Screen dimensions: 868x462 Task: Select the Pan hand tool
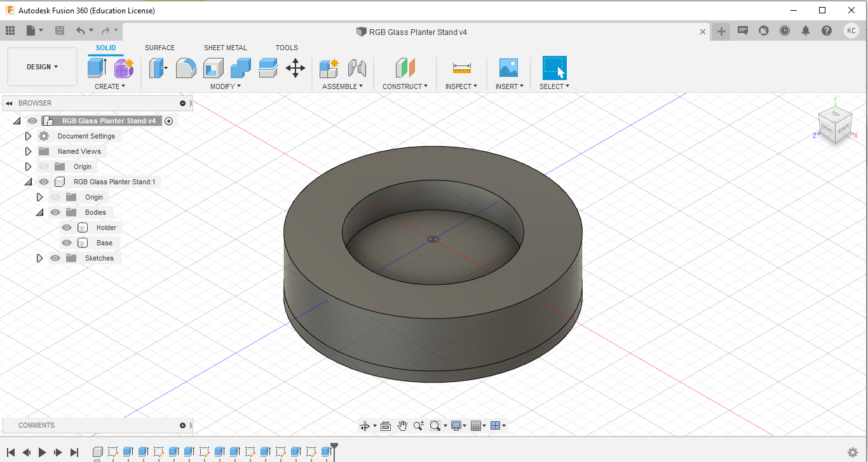(402, 426)
